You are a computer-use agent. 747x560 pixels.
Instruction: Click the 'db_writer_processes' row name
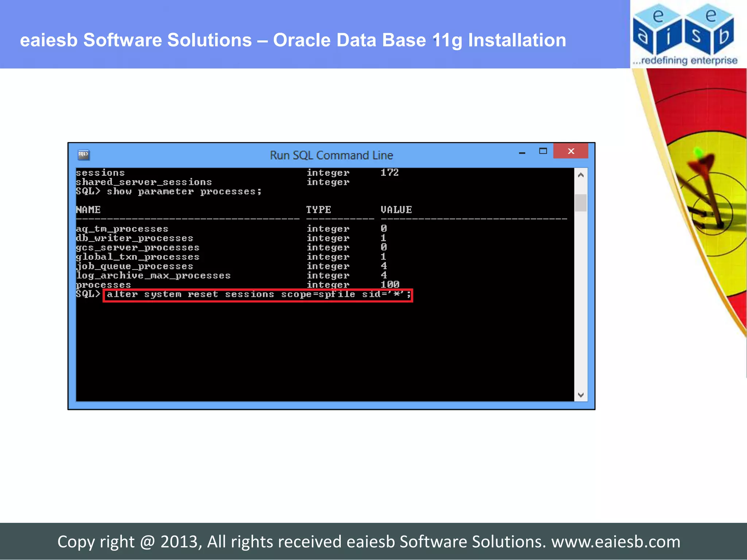coord(135,238)
